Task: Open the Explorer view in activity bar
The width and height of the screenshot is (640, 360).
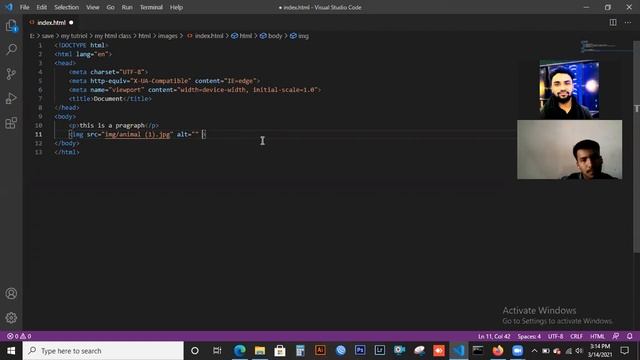Action: [x=11, y=26]
